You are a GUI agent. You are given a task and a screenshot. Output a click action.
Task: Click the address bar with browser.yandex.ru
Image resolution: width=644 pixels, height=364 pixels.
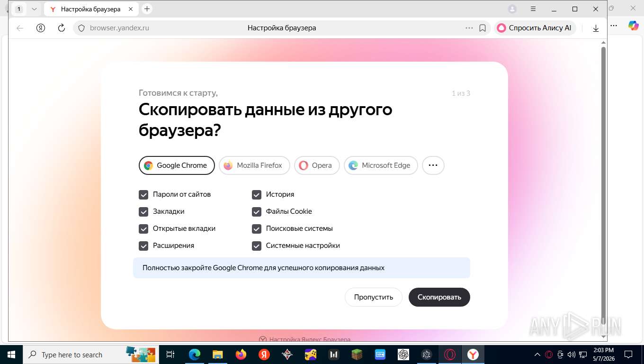[x=282, y=28]
